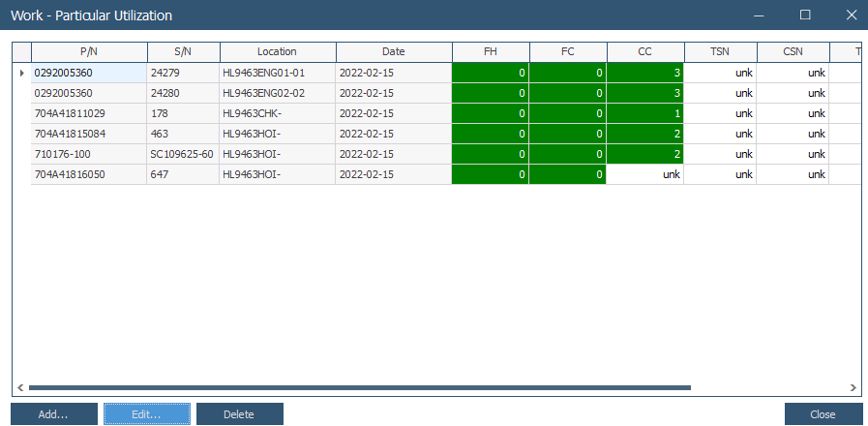Close the dialog using the Close button
Screen dimensions: 868x426
[823, 414]
